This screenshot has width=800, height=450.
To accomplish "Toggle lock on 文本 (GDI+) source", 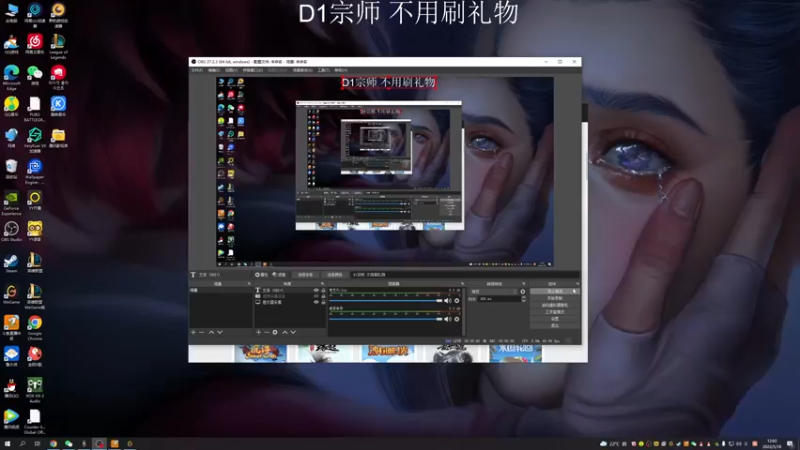I will pyautogui.click(x=323, y=290).
